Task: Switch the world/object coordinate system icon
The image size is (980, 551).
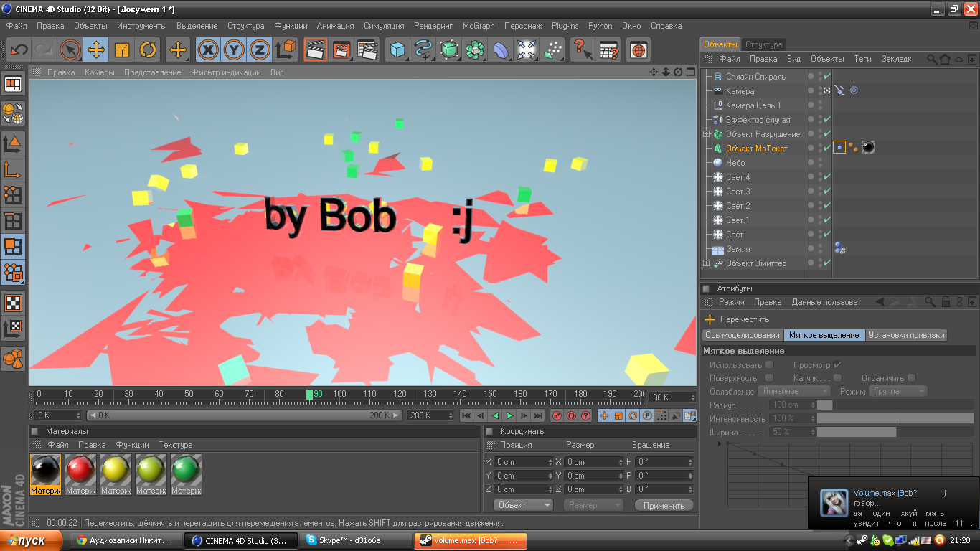Action: tap(286, 50)
